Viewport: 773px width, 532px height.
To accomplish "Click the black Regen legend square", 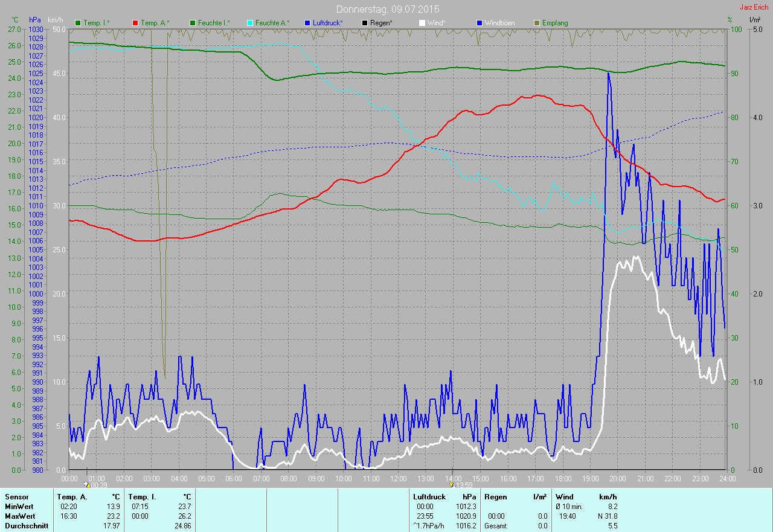I will 365,23.
